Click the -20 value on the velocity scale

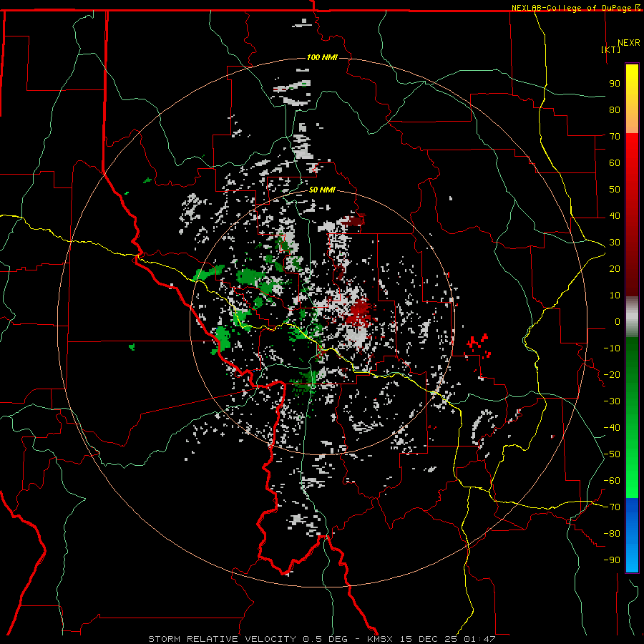(612, 374)
